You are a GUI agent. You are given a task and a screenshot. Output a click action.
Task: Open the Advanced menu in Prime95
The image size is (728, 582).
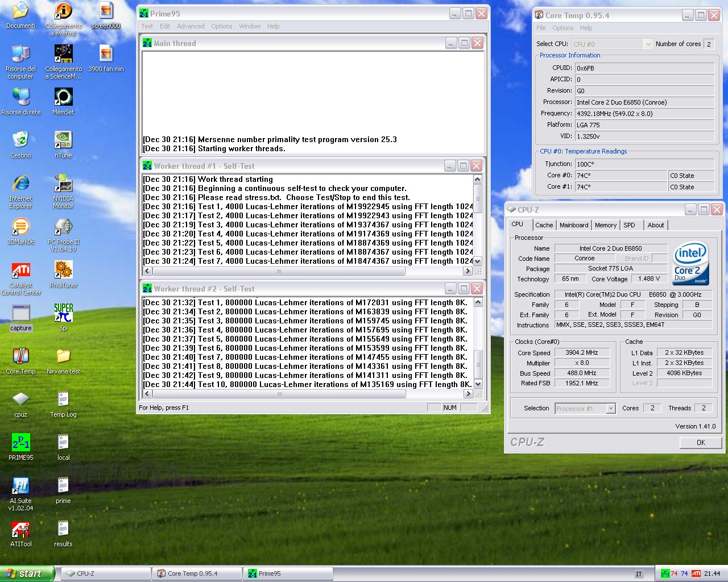[x=191, y=26]
